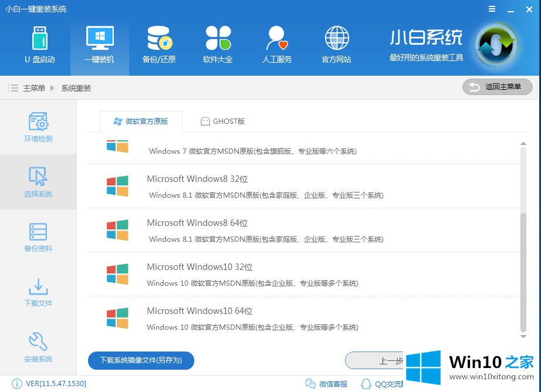This screenshot has width=541, height=392.
Task: Go to 安装系统 step in sidebar
Action: pyautogui.click(x=38, y=347)
